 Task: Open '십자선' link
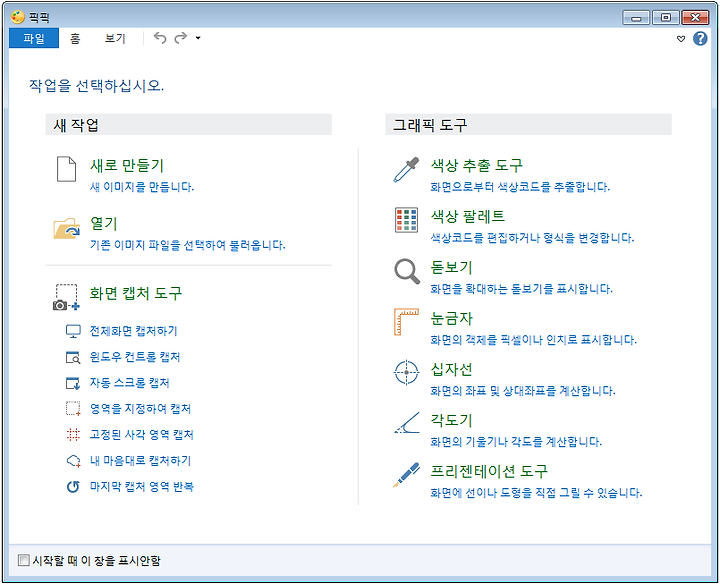point(451,369)
